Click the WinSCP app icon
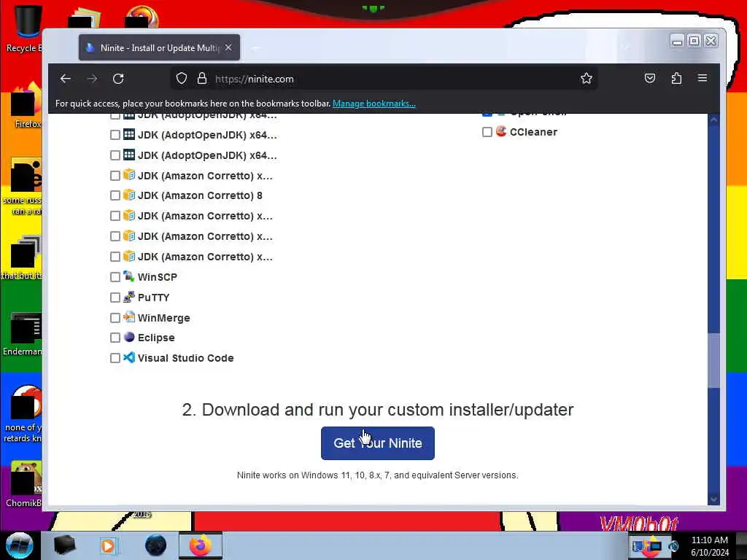The height and width of the screenshot is (560, 747). coord(129,276)
